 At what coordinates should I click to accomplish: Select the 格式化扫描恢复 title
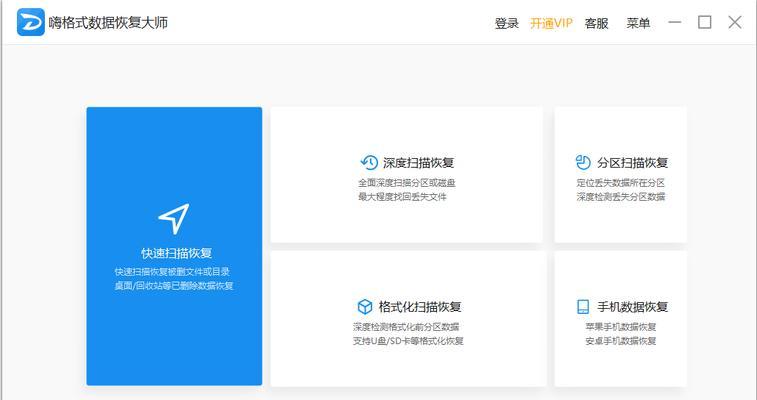(420, 307)
